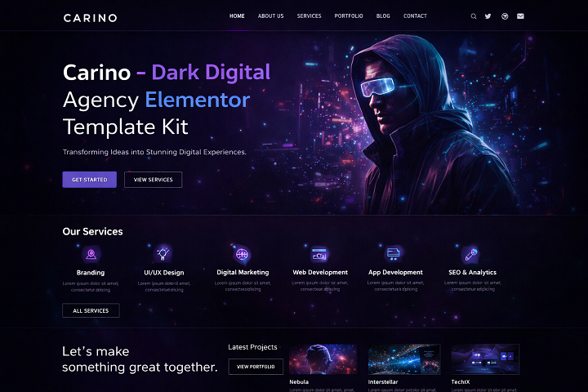Click the Dribbble icon in header

pyautogui.click(x=505, y=16)
